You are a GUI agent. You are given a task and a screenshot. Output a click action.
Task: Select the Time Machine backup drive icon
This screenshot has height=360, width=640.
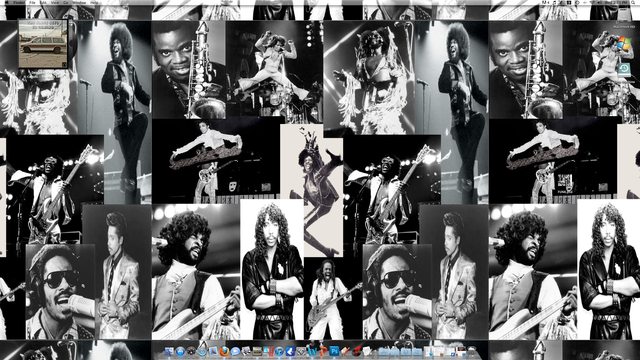pyautogui.click(x=623, y=69)
